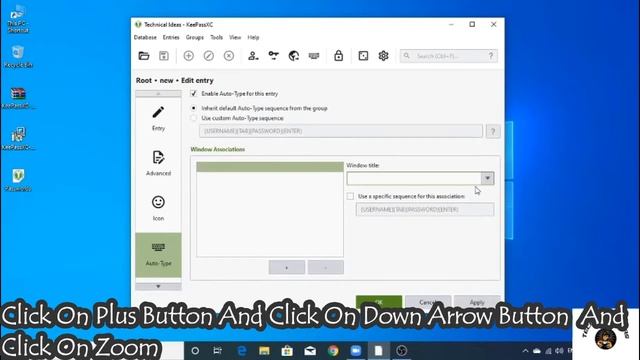
Task: Open Google Chrome from taskbar
Action: [x=333, y=351]
